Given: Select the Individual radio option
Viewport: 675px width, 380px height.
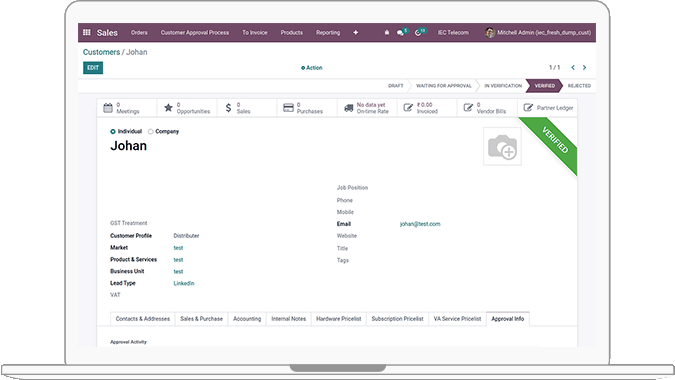Looking at the screenshot, I should [x=113, y=132].
